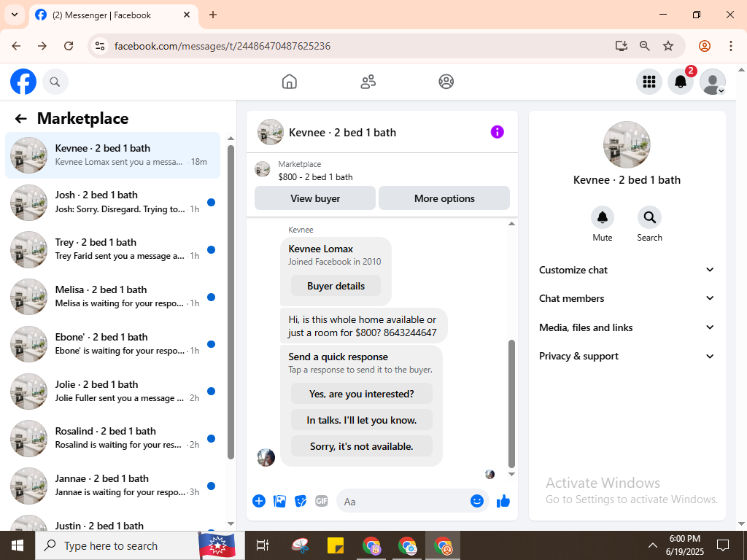This screenshot has width=747, height=560.
Task: Click Kevnee listing photo in right panel
Action: pyautogui.click(x=627, y=145)
